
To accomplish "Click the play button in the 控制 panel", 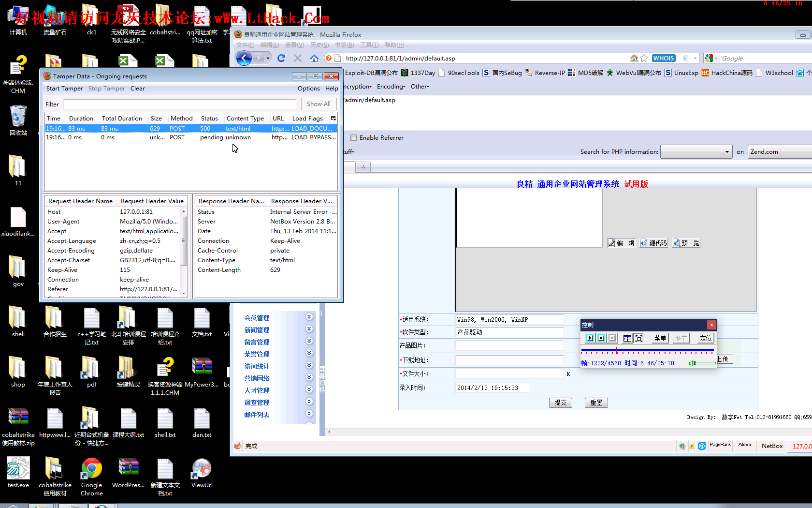I will click(x=590, y=338).
